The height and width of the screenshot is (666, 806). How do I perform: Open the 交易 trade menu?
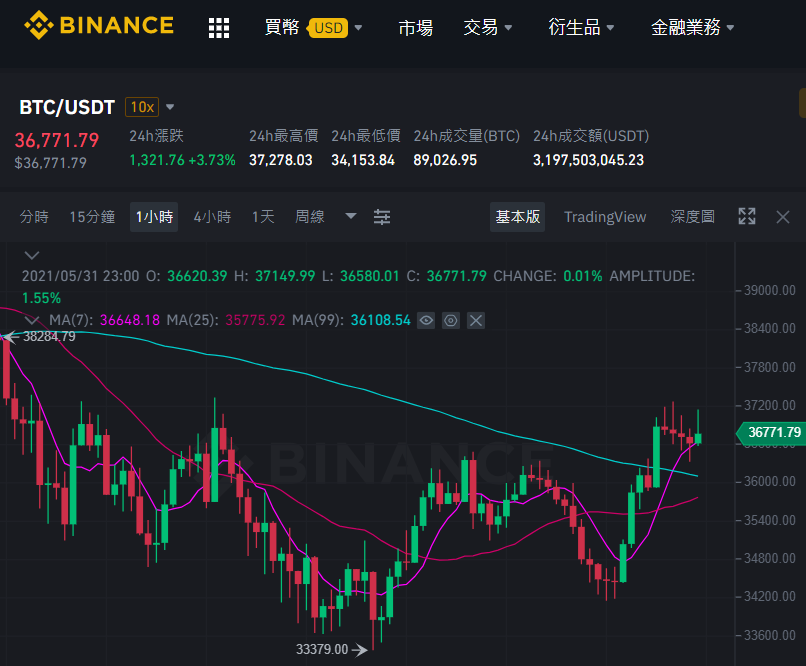click(487, 27)
